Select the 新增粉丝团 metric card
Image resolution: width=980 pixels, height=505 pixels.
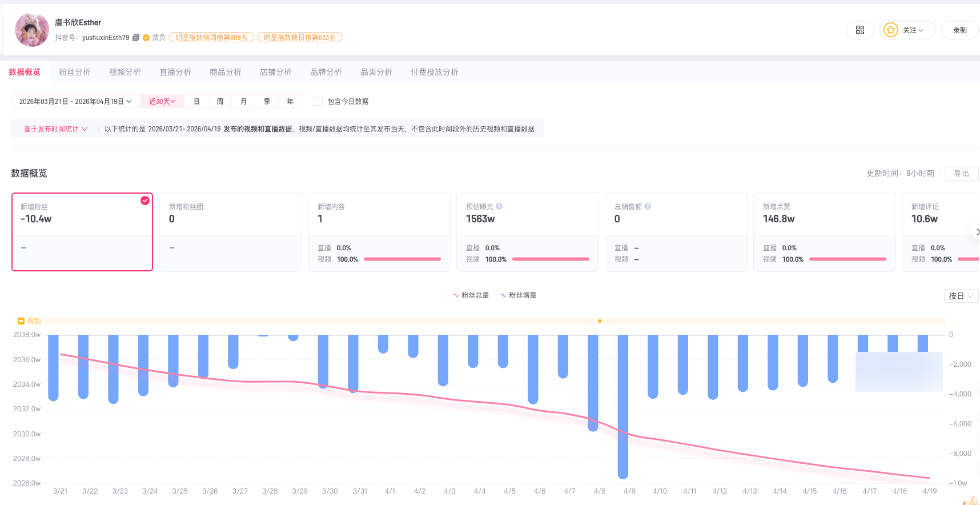click(x=230, y=231)
